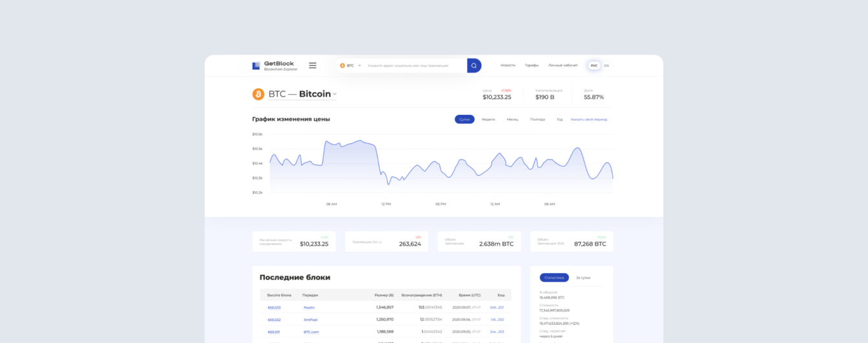Switch language to EN

tap(606, 65)
